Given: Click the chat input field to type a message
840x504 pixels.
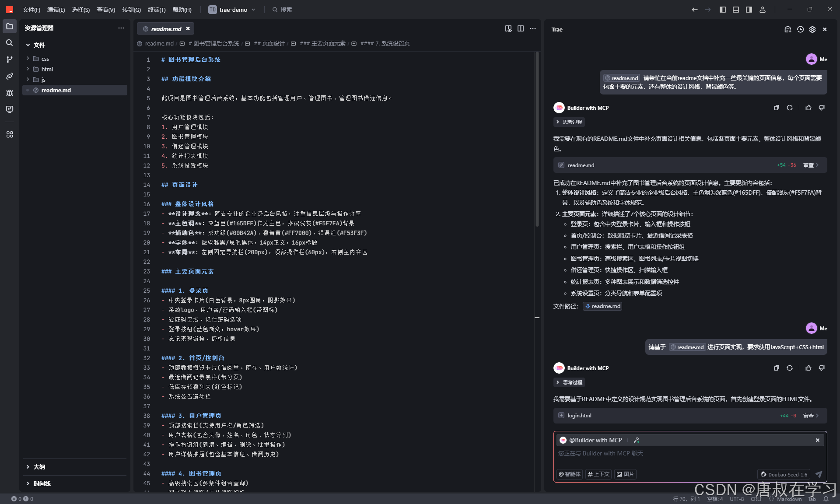Looking at the screenshot, I should coord(656,453).
